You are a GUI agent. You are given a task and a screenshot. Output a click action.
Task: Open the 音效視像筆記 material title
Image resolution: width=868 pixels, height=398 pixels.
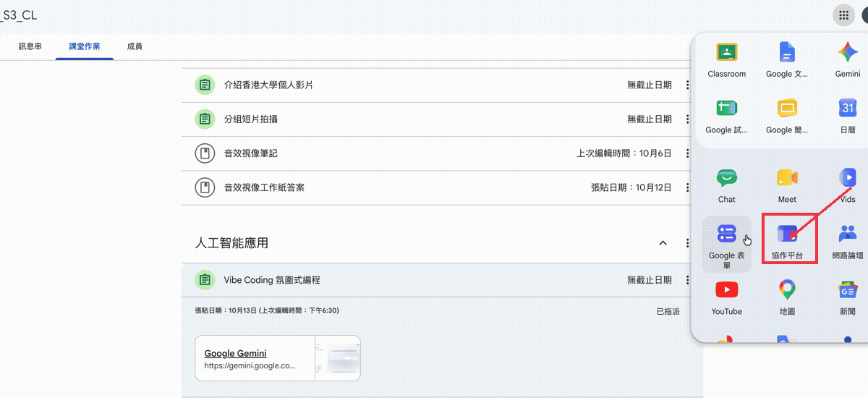[x=251, y=153]
